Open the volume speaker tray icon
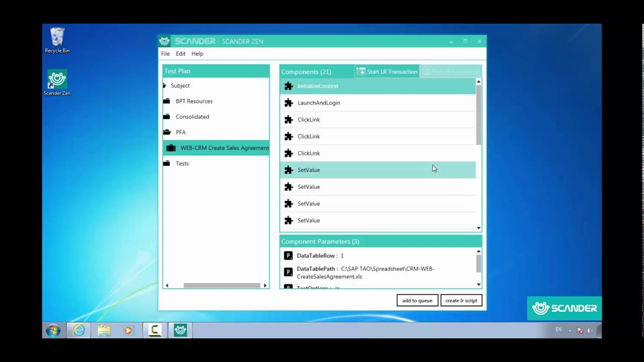Screen dimensions: 644x362 pyautogui.click(x=590, y=331)
